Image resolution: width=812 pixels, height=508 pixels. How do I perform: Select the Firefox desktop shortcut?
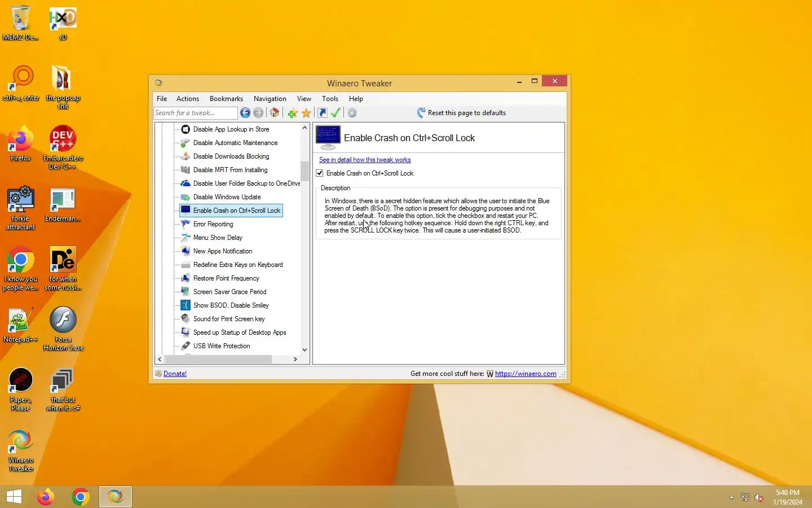point(21,144)
